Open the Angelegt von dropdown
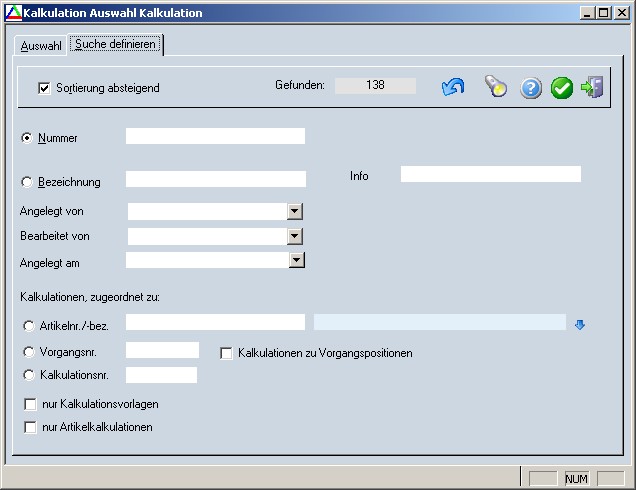 pos(295,211)
